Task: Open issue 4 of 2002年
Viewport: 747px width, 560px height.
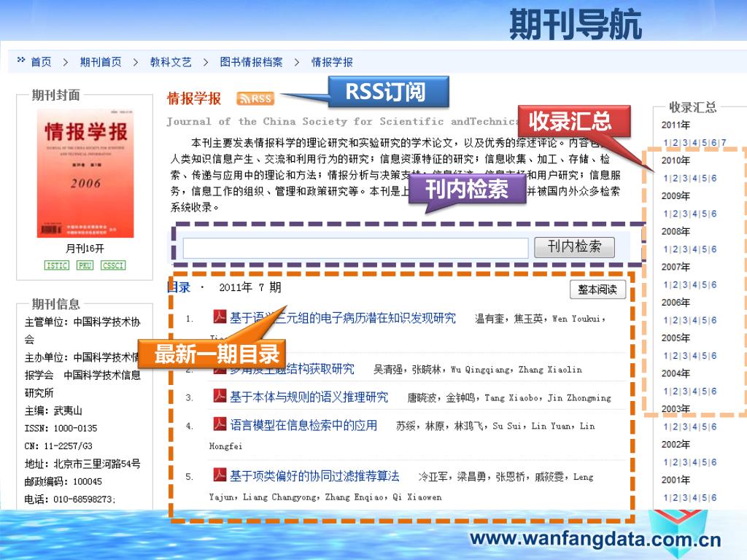Action: click(694, 462)
